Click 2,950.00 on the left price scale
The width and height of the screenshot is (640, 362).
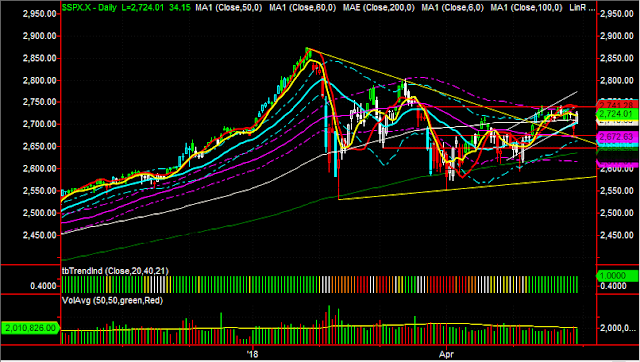pyautogui.click(x=40, y=14)
